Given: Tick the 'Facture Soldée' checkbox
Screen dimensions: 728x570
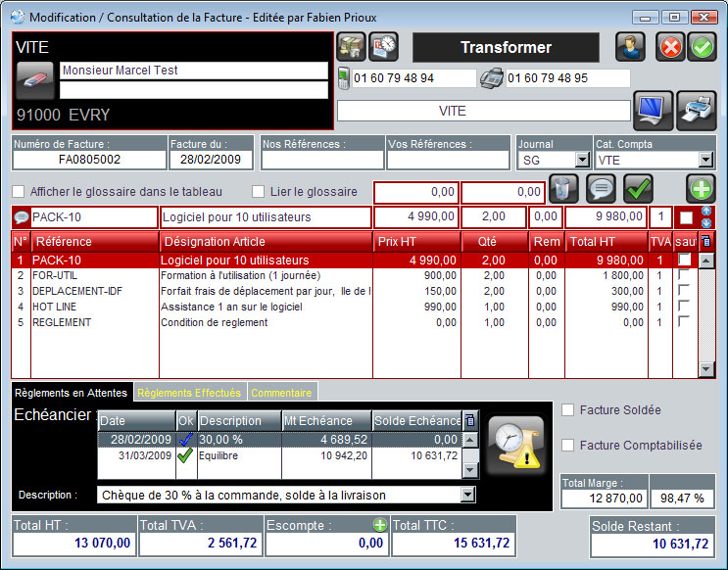Looking at the screenshot, I should 567,410.
